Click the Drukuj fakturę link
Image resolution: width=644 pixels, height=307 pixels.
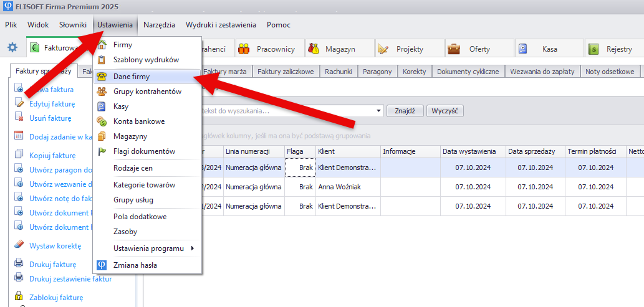52,264
